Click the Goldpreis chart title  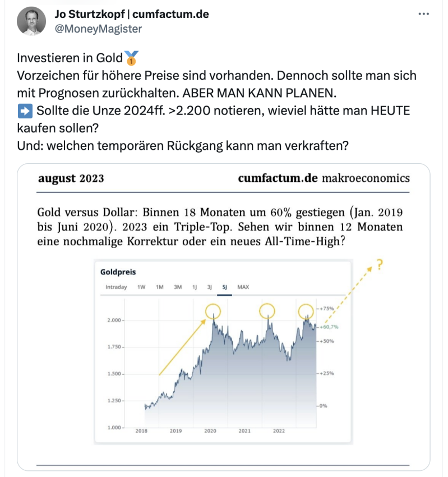pyautogui.click(x=118, y=272)
